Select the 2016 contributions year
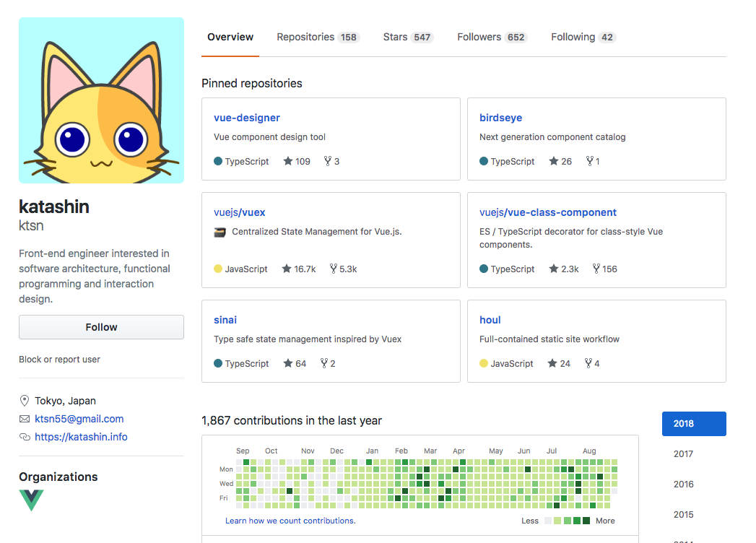756x543 pixels. click(x=683, y=485)
